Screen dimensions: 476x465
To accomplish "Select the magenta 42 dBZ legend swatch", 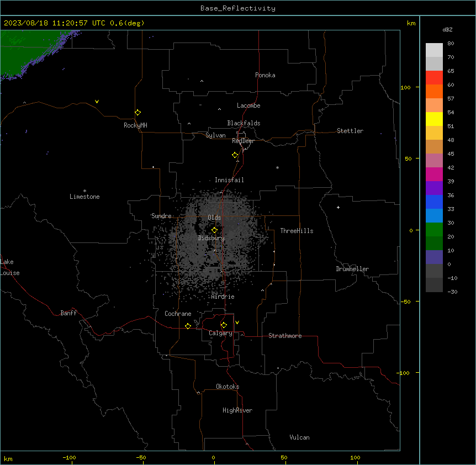I will tap(434, 174).
